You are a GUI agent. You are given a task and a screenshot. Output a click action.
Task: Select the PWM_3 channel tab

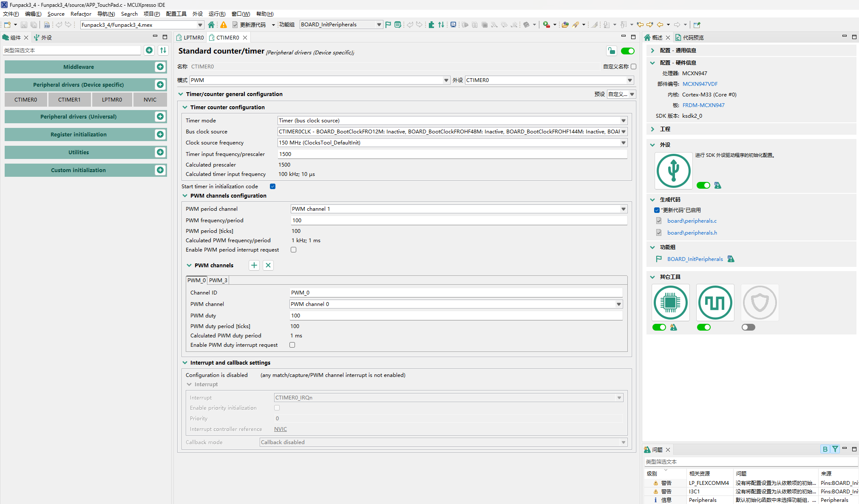218,280
